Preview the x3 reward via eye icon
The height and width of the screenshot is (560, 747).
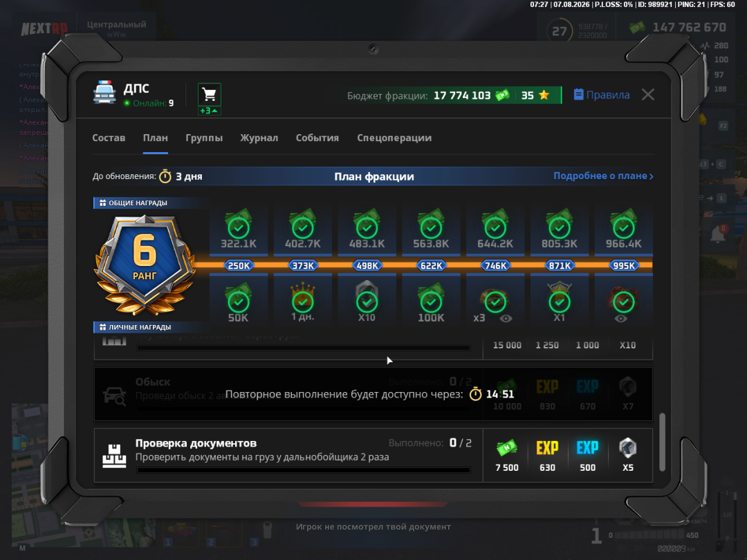point(506,319)
